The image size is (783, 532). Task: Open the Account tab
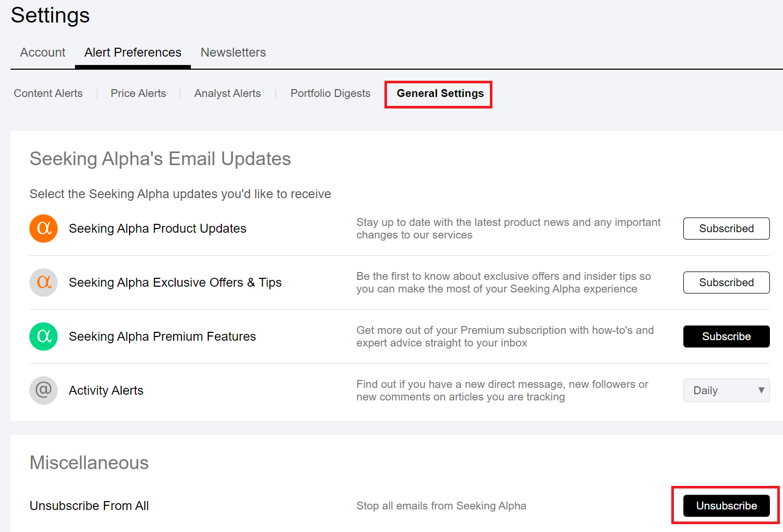[42, 52]
